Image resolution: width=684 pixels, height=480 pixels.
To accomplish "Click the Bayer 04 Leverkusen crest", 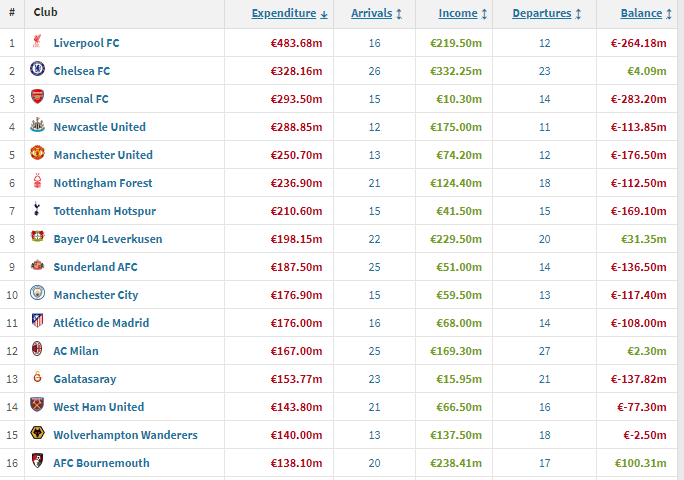I will [37, 239].
